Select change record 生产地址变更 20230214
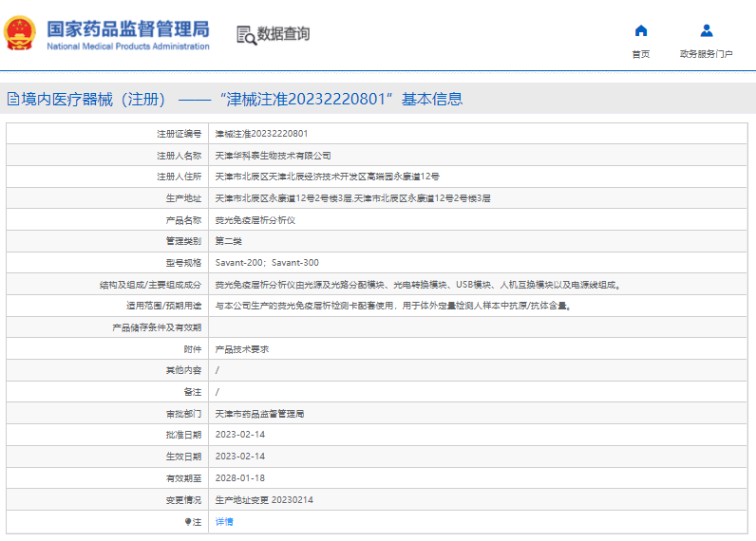Viewport: 756px width, 541px height. click(264, 500)
